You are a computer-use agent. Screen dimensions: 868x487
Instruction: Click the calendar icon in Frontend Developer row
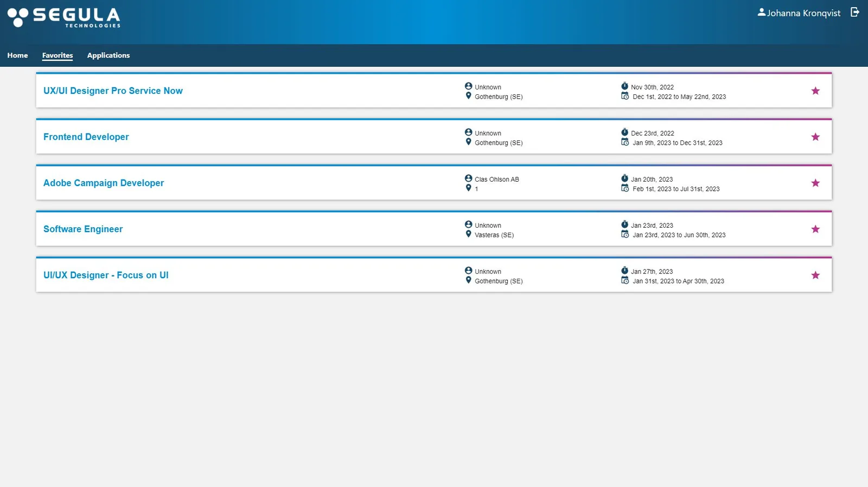click(625, 142)
